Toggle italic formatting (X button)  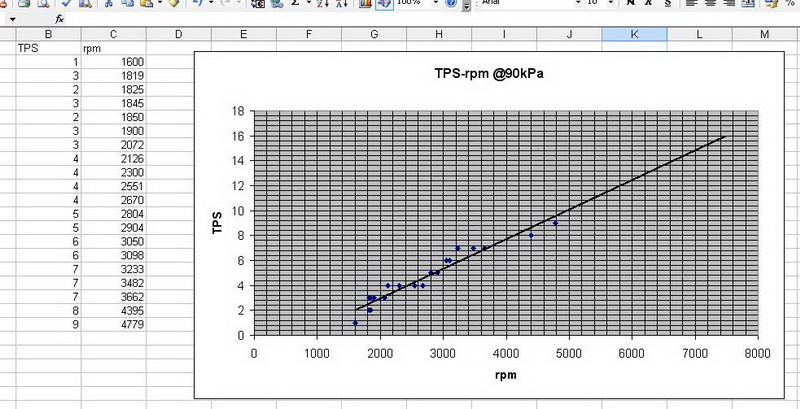pos(650,4)
